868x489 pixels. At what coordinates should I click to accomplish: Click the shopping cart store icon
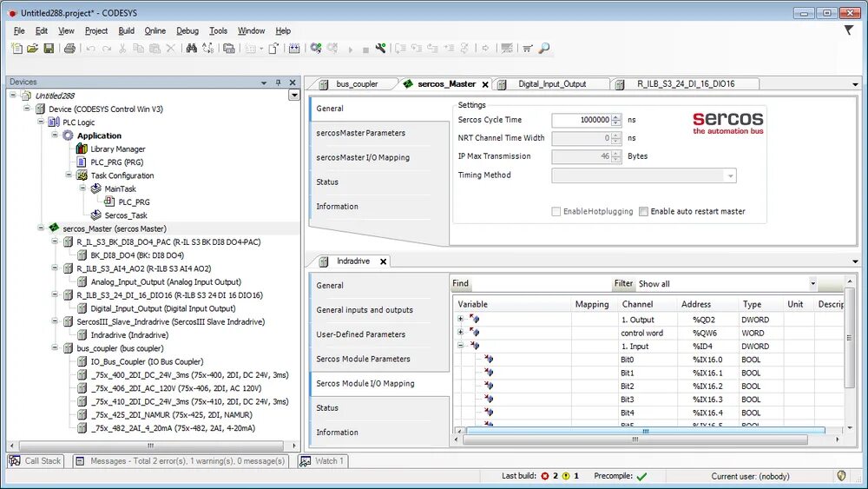click(x=528, y=49)
